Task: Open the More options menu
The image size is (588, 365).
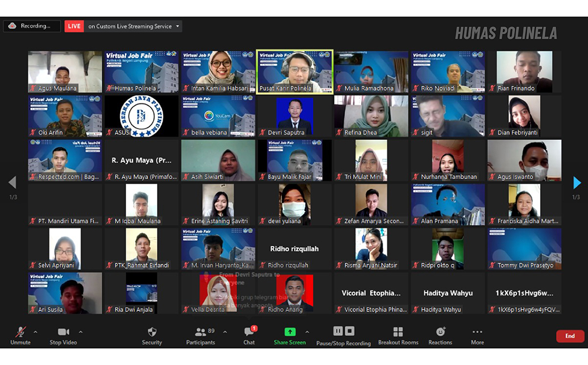Action: [x=477, y=332]
